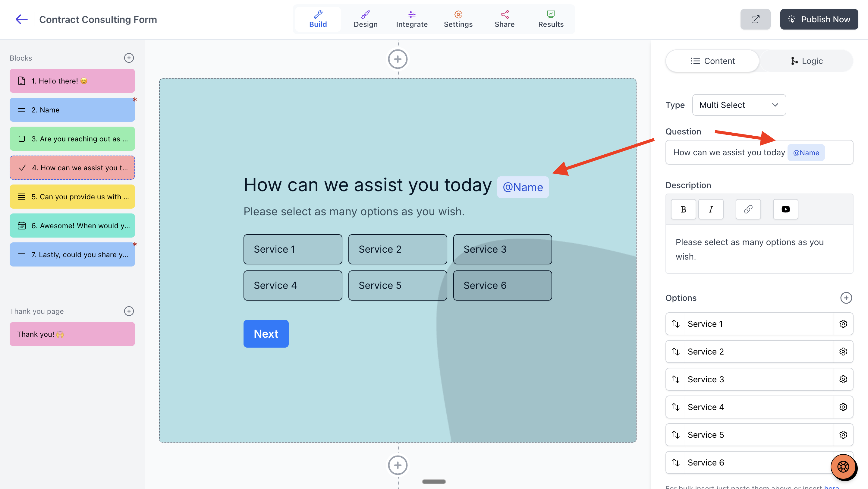Click the Contract Consulting Form title

98,19
